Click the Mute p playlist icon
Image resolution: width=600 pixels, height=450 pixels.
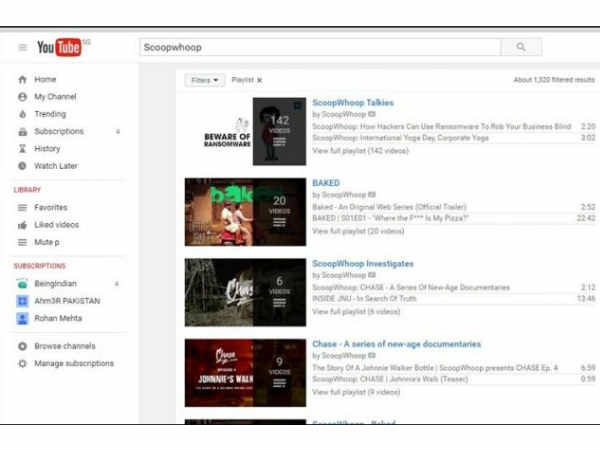click(x=23, y=242)
